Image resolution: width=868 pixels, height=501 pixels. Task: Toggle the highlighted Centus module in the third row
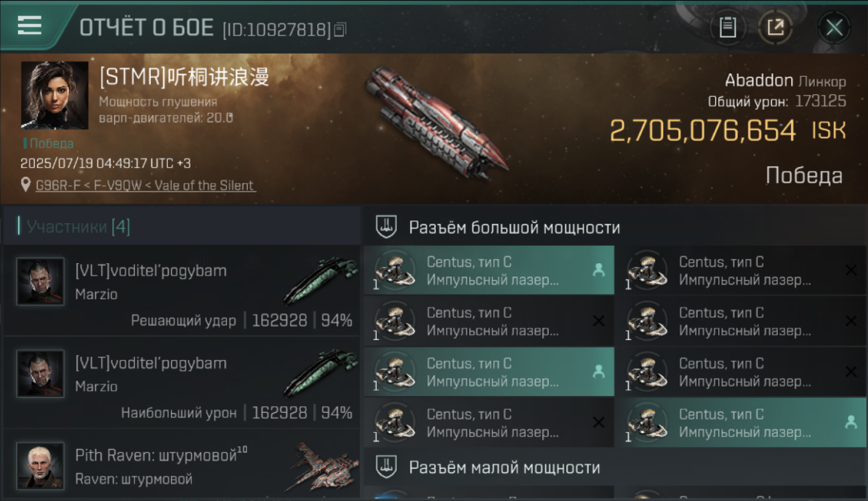pos(489,372)
